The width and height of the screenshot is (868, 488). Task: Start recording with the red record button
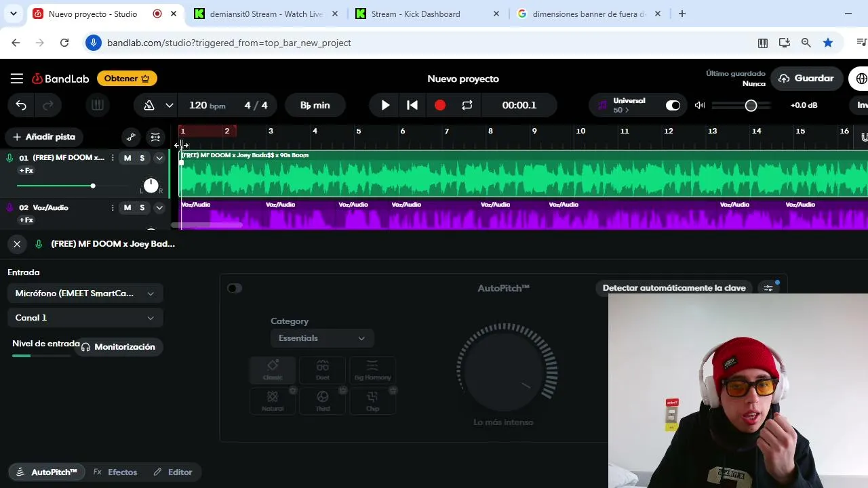[440, 105]
